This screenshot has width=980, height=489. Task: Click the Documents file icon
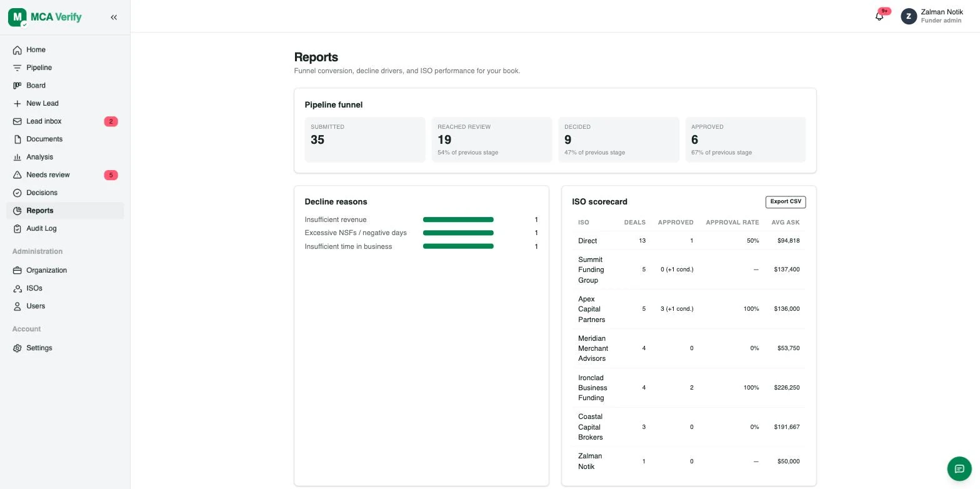pos(17,139)
